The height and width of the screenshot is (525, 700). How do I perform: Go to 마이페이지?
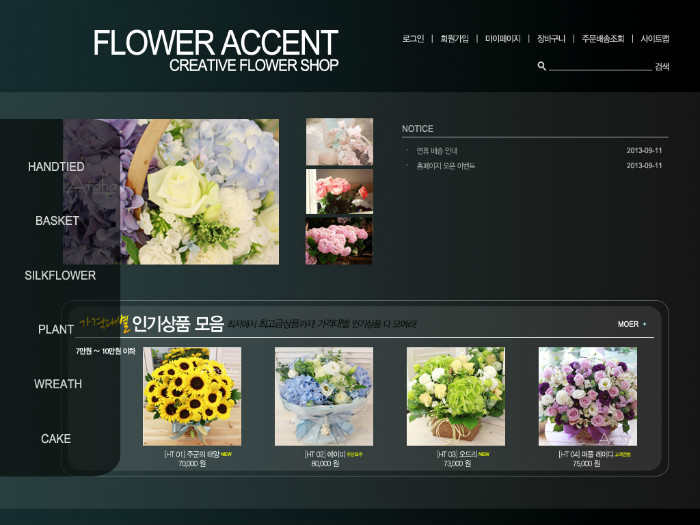tap(503, 39)
